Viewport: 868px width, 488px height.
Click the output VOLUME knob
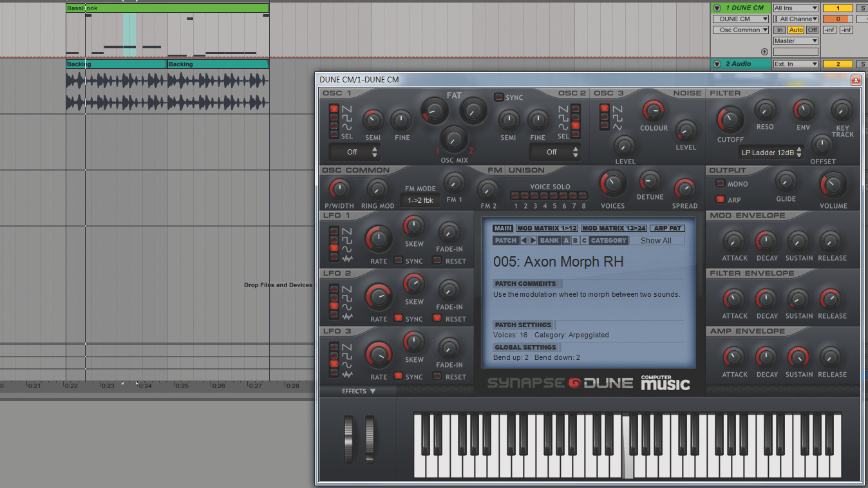pyautogui.click(x=833, y=185)
